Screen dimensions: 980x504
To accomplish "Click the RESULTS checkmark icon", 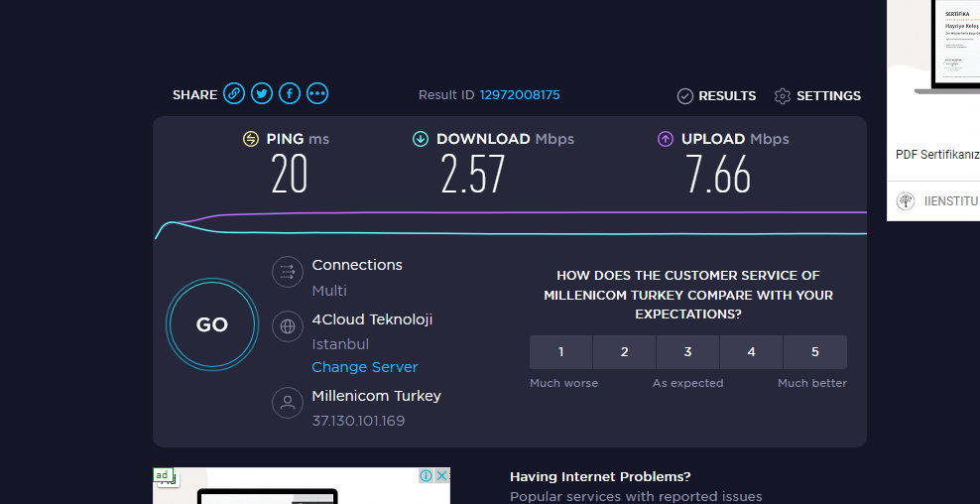I will click(x=685, y=95).
